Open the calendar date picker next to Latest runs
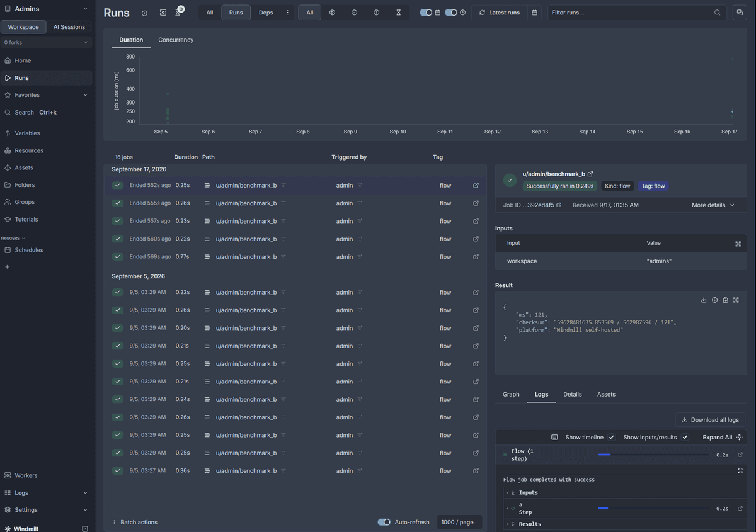The height and width of the screenshot is (532, 756). 534,13
